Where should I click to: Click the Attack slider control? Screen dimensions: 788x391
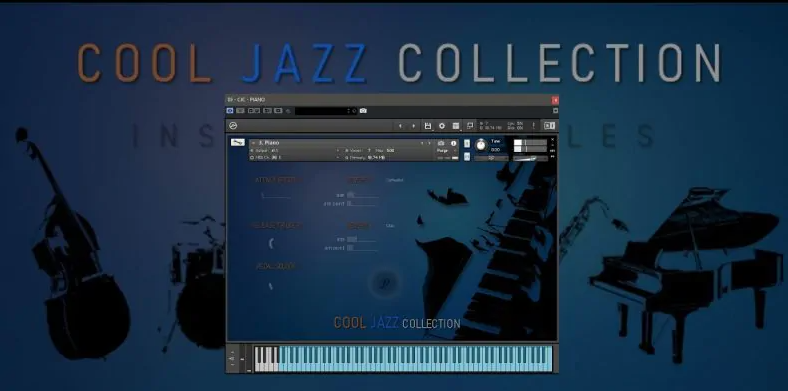point(275,196)
